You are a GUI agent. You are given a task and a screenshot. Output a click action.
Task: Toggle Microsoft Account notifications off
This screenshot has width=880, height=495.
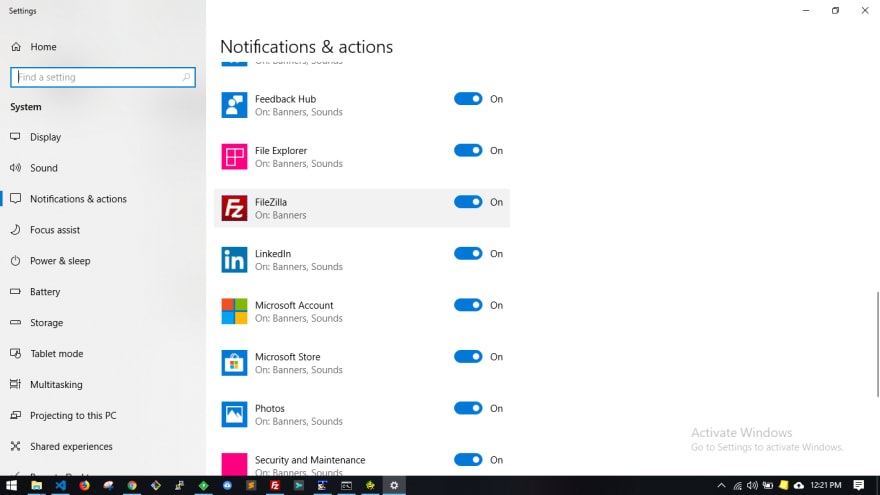pos(468,305)
